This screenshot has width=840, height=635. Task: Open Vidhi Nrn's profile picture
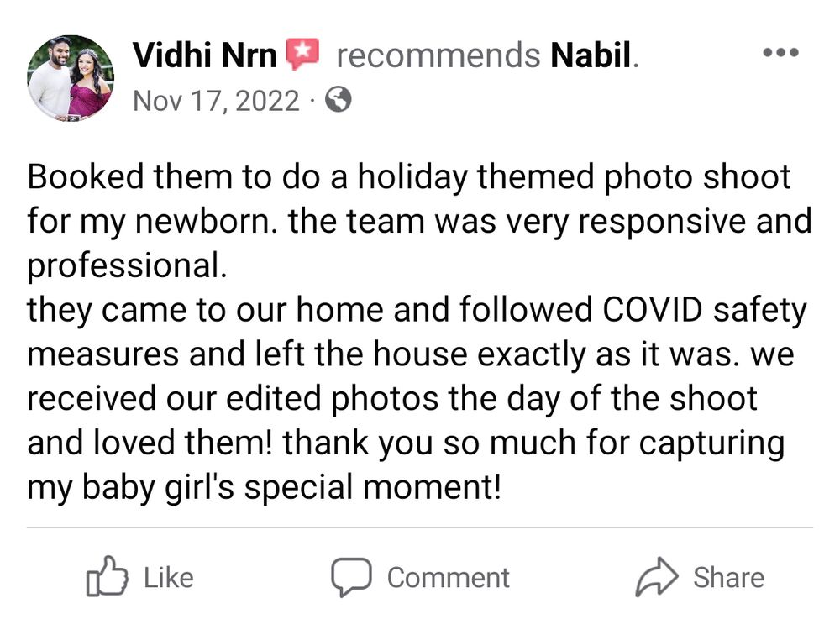tap(71, 78)
